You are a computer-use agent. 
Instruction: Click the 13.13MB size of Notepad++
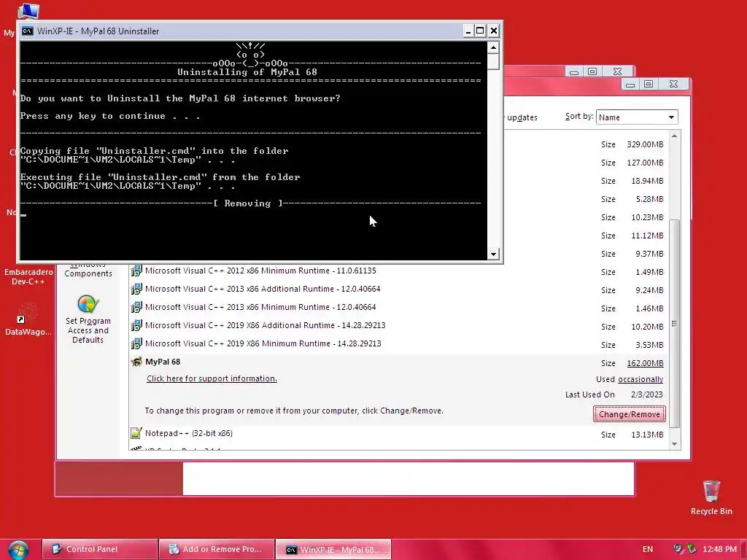[647, 435]
